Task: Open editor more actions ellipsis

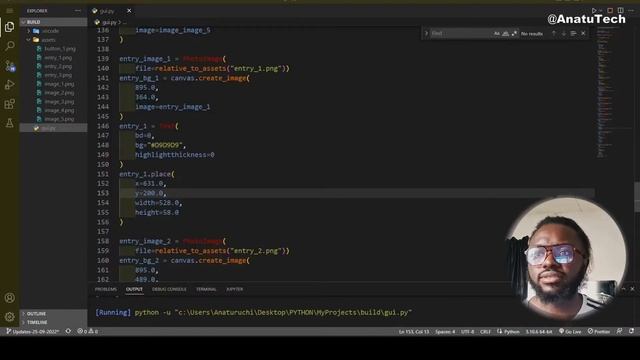Action: coord(631,11)
